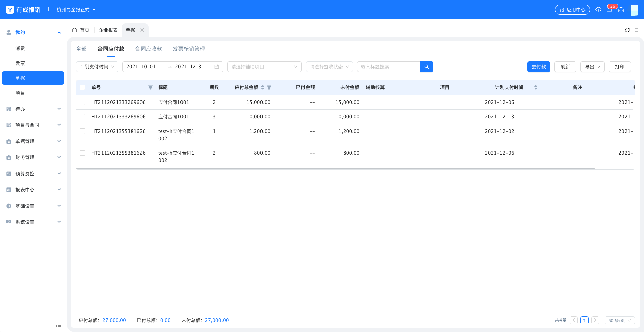Click the 系统设置 monitor icon
The image size is (644, 332).
pos(9,222)
